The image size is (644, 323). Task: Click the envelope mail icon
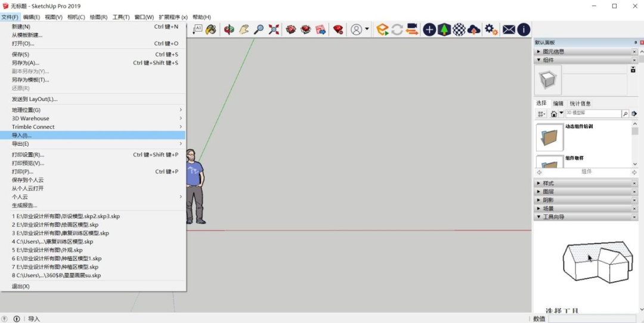509,29
